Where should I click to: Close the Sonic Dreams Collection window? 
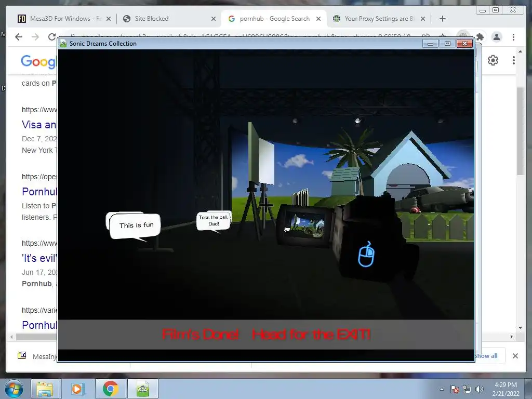[464, 44]
